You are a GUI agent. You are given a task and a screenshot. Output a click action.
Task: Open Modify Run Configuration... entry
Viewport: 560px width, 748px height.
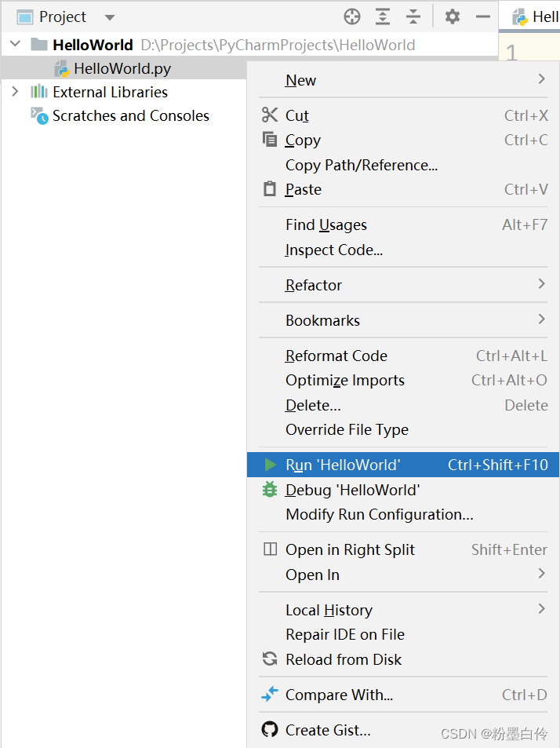403,514
